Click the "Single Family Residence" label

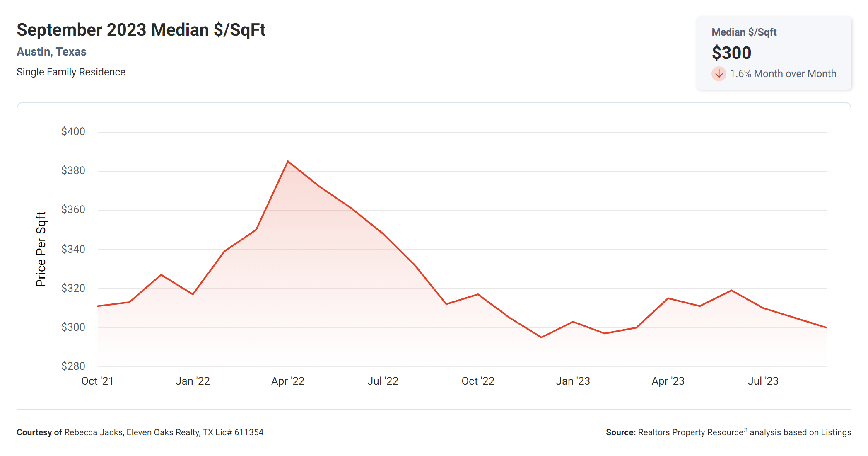(71, 72)
